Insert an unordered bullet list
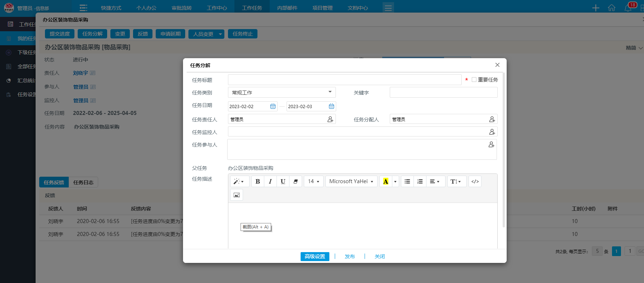The image size is (644, 283). click(407, 181)
